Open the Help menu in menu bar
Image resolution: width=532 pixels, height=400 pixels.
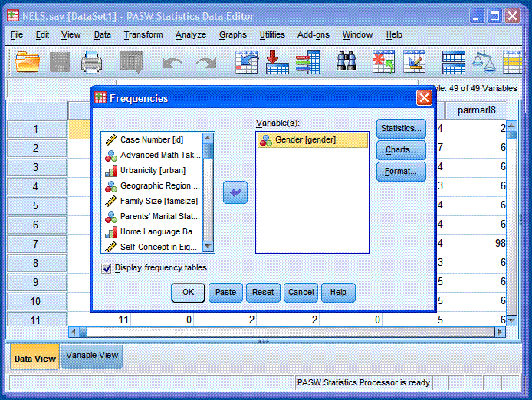(x=394, y=35)
